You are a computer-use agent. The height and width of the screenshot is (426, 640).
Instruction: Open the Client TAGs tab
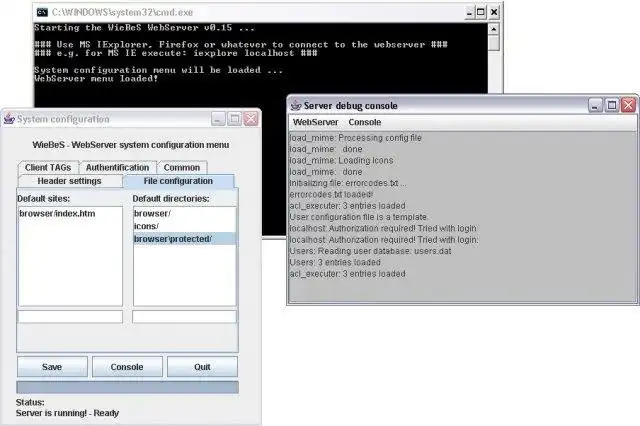point(48,167)
